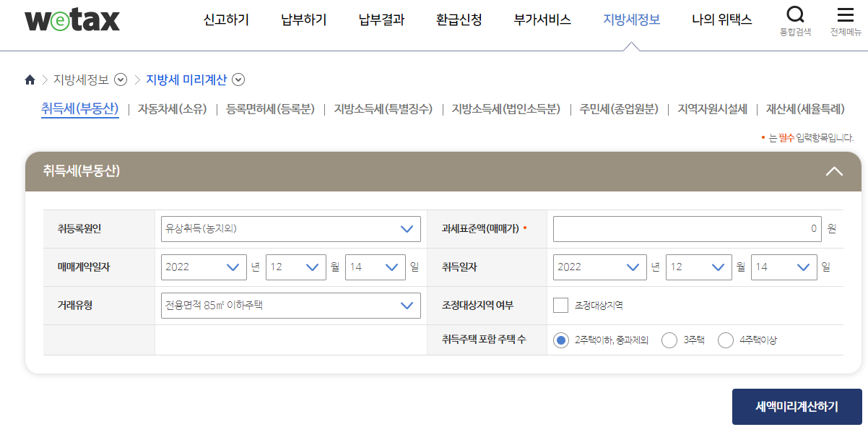Screen dimensions: 868x427
Task: Select the 4주택이상 radio button
Action: (x=725, y=340)
